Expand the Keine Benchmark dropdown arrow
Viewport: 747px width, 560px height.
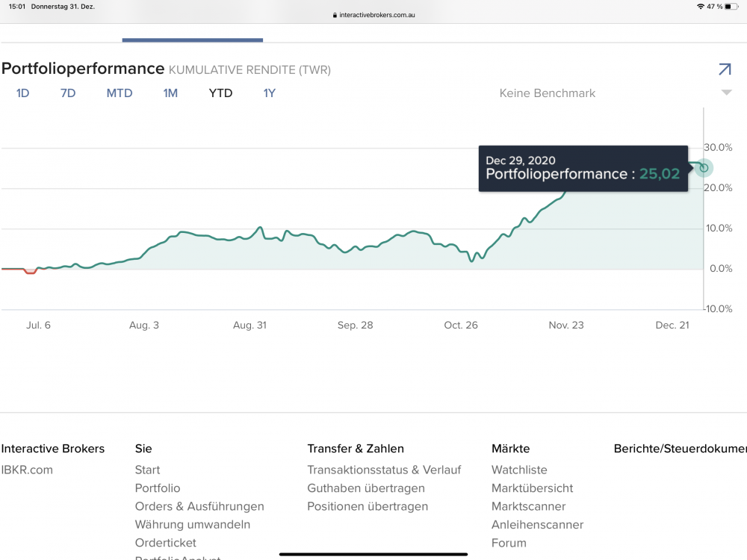click(x=726, y=93)
